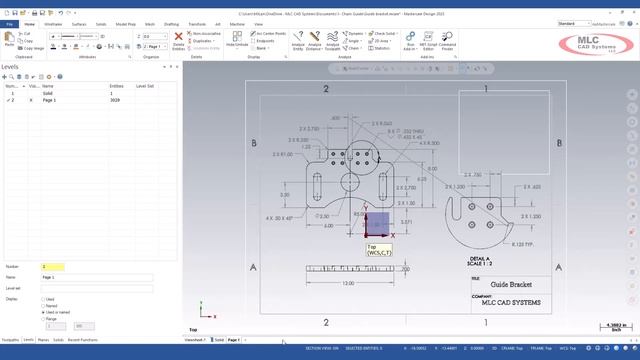
Task: Switch to the Toolpaths manager tab
Action: 10,340
